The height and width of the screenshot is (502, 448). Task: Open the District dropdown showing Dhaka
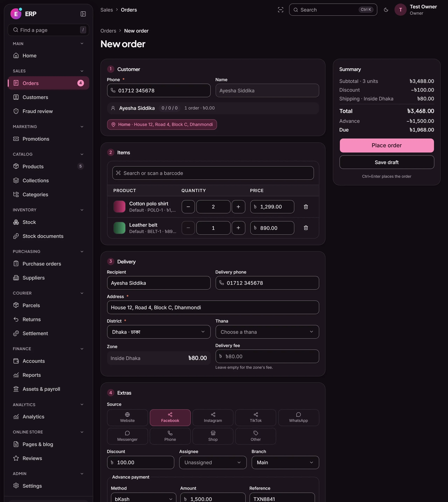(x=159, y=332)
